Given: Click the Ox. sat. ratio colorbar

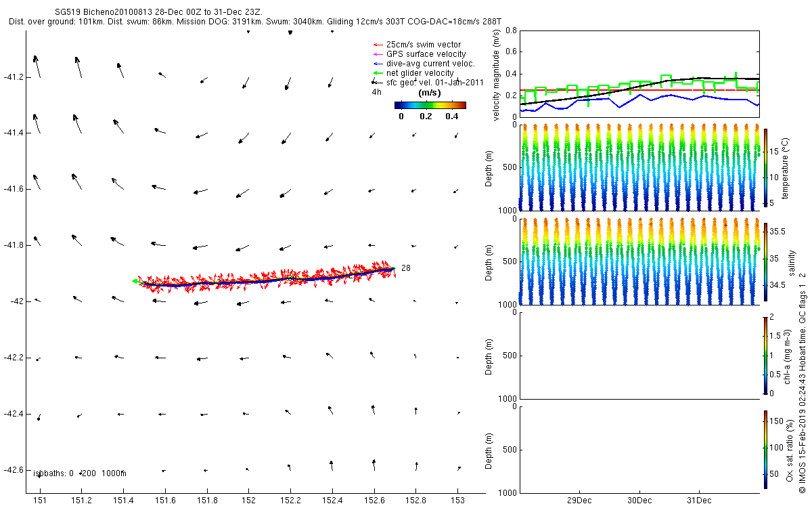Looking at the screenshot, I should (765, 449).
